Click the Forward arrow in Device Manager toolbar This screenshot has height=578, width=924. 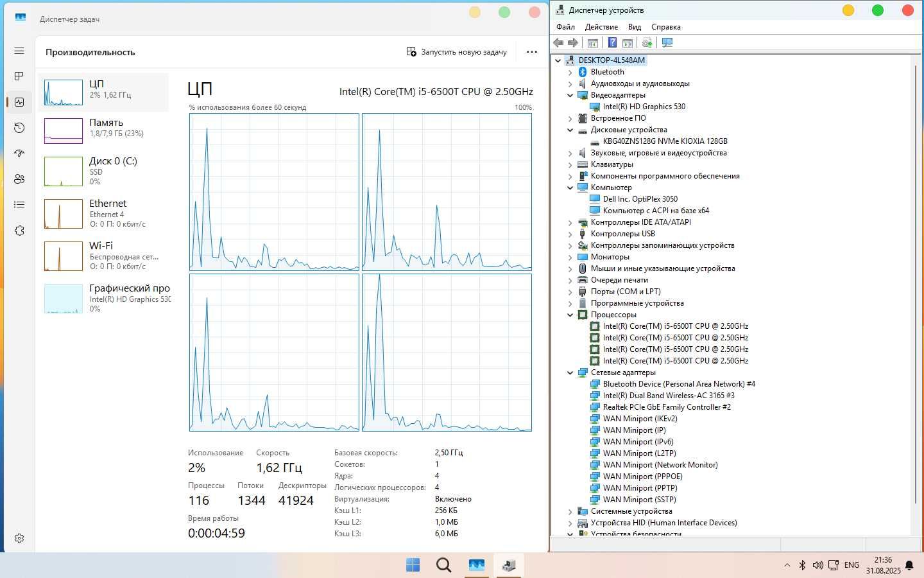pos(573,42)
